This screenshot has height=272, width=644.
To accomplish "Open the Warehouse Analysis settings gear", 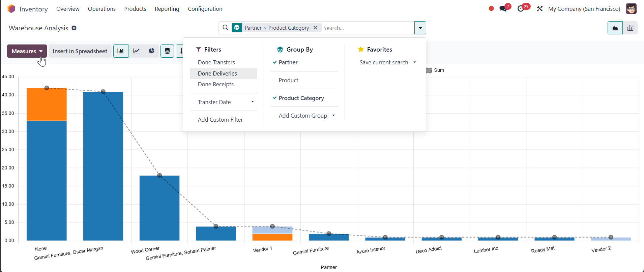I will 74,28.
